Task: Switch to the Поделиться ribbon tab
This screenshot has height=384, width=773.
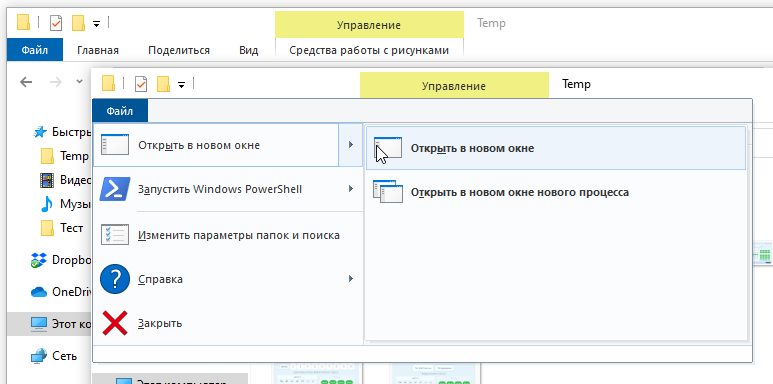Action: coord(179,50)
